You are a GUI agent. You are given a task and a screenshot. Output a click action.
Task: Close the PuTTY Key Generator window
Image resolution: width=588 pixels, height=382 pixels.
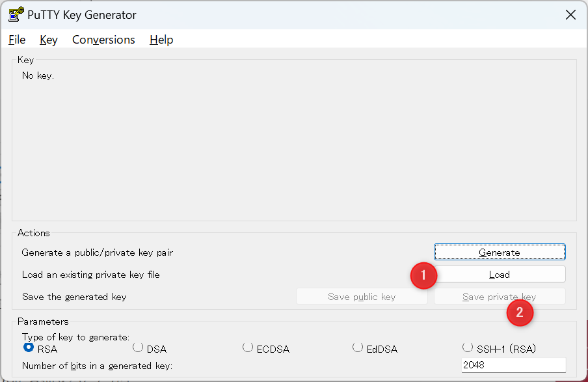click(570, 14)
